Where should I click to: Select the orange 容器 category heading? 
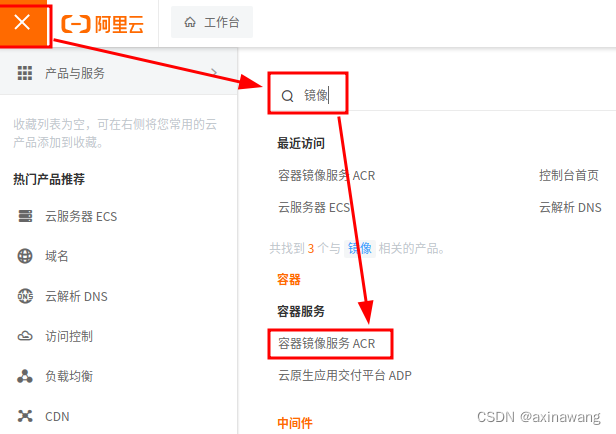tap(289, 280)
